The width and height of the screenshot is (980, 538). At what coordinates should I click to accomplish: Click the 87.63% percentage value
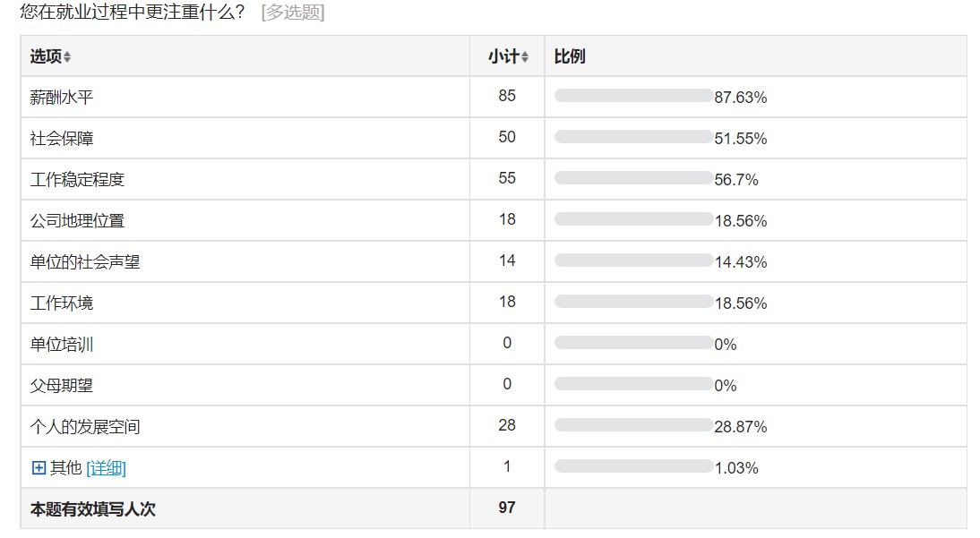(x=741, y=98)
